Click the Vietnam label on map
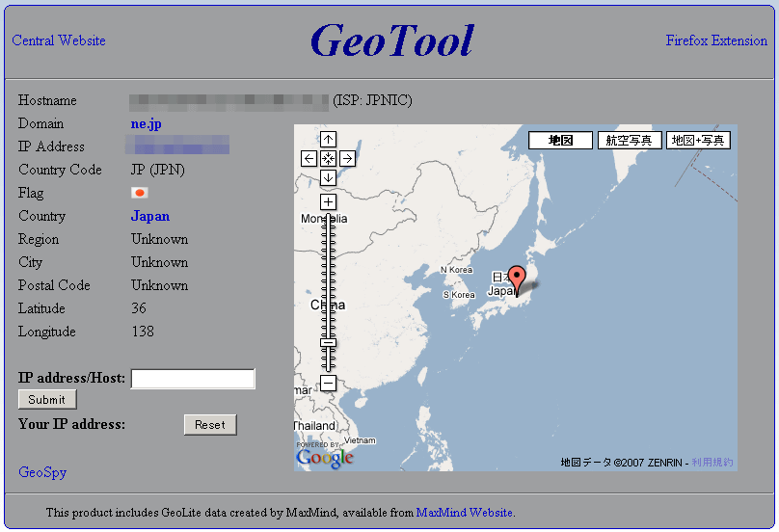This screenshot has height=532, width=779. coord(361,440)
